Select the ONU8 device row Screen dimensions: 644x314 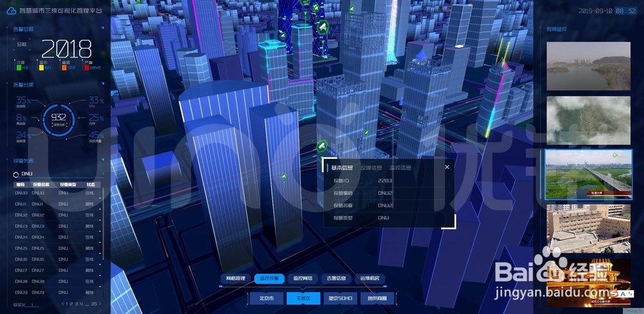tap(57, 282)
